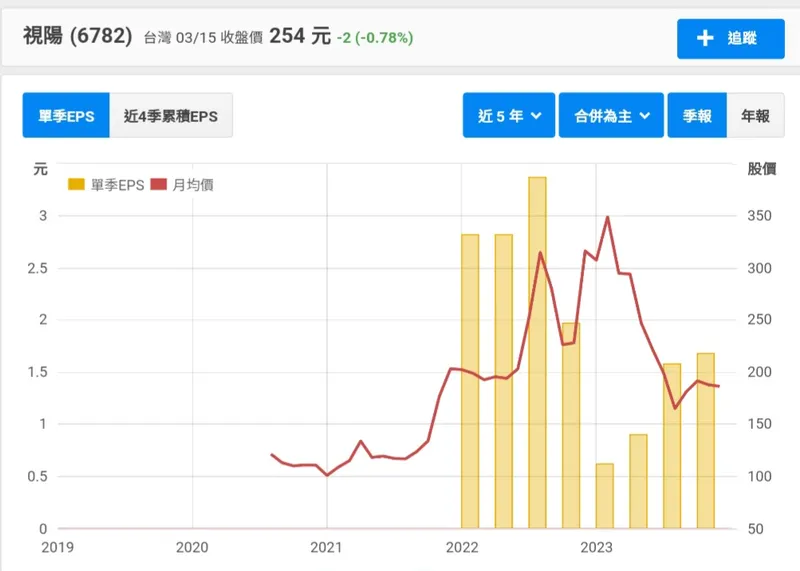This screenshot has height=571, width=800.
Task: Select the 季報 quarterly report toggle
Action: tap(697, 116)
